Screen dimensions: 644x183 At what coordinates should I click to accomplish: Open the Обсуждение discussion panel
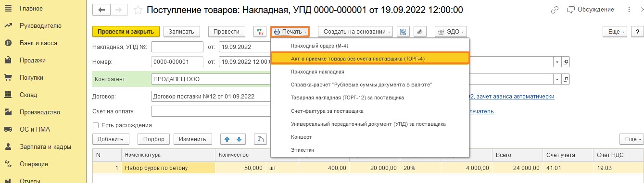pyautogui.click(x=591, y=10)
